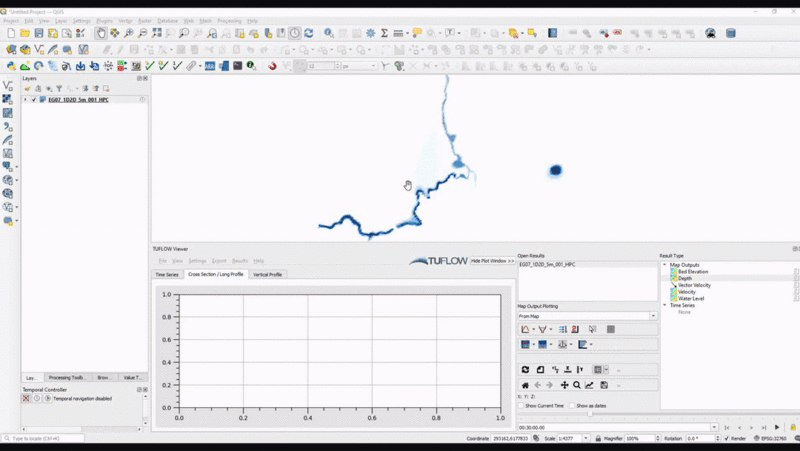This screenshot has width=800, height=451.
Task: Select the Pan Map hand tool
Action: (100, 33)
